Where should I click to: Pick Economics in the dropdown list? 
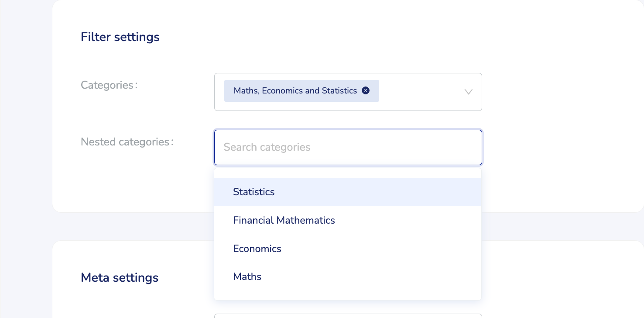(x=257, y=249)
